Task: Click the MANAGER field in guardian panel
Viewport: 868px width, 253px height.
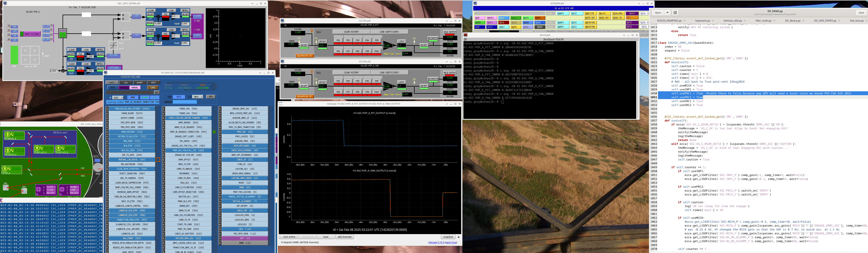Action: [185, 102]
